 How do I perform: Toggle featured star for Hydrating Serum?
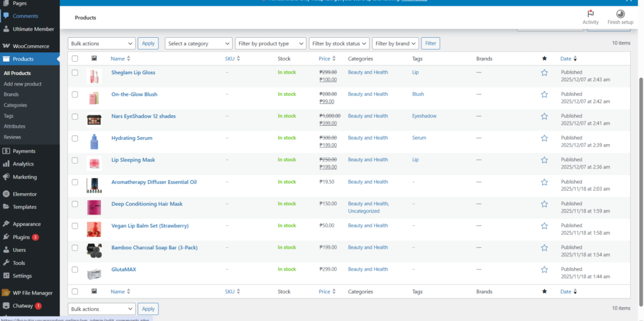pos(545,138)
